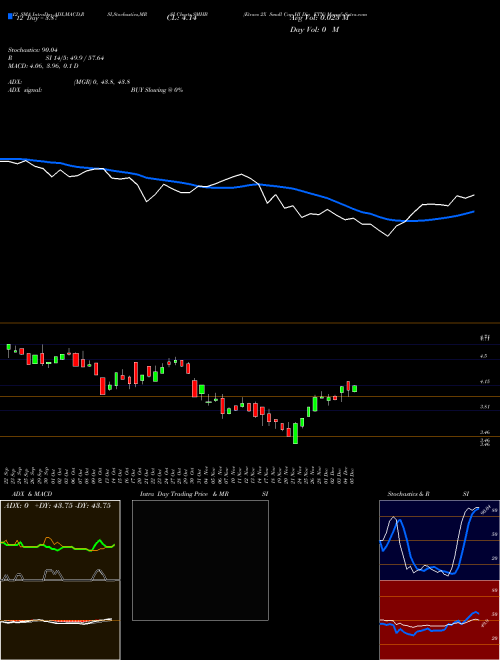Select the tall green candlestick at the chart low
Image resolution: width=500 pixels, height=660 pixels.
pos(295,433)
